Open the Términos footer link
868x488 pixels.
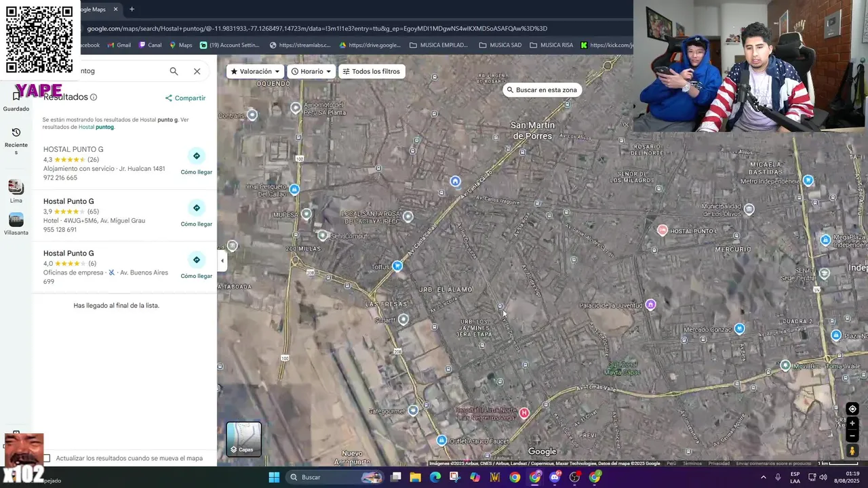692,464
